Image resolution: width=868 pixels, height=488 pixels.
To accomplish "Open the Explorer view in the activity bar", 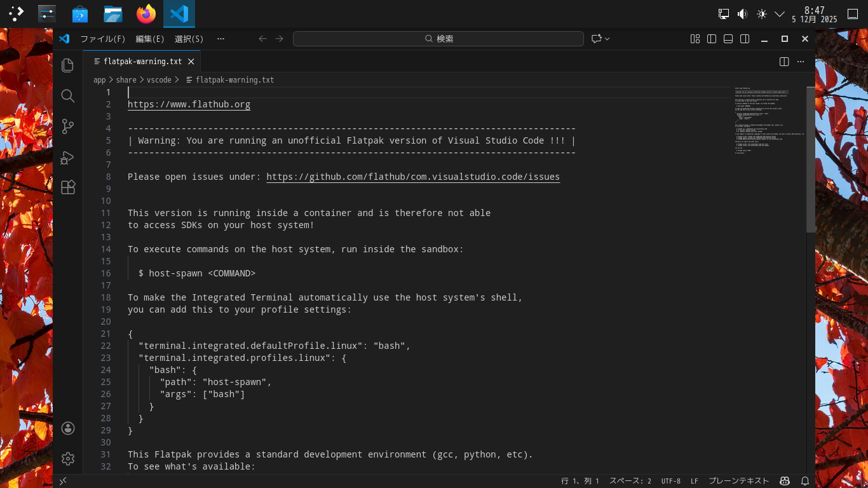I will [68, 65].
